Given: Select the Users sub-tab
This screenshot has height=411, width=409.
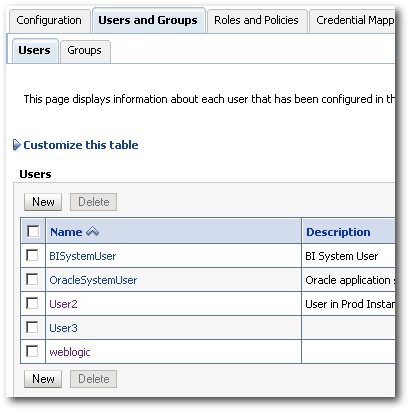Looking at the screenshot, I should [x=35, y=51].
